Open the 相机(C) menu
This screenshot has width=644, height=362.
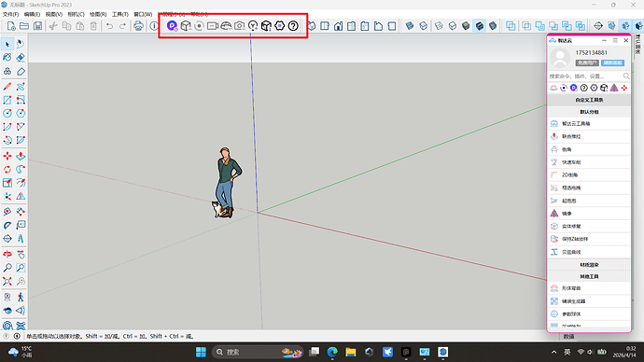pyautogui.click(x=76, y=14)
